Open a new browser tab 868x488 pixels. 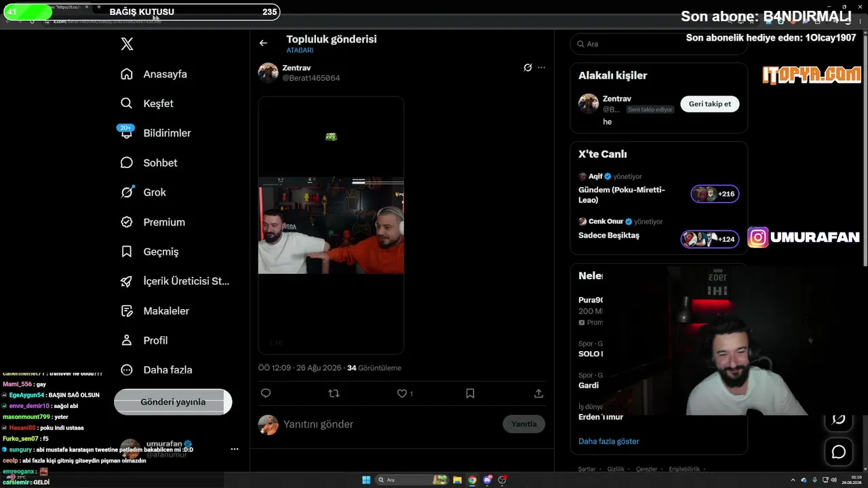point(99,7)
